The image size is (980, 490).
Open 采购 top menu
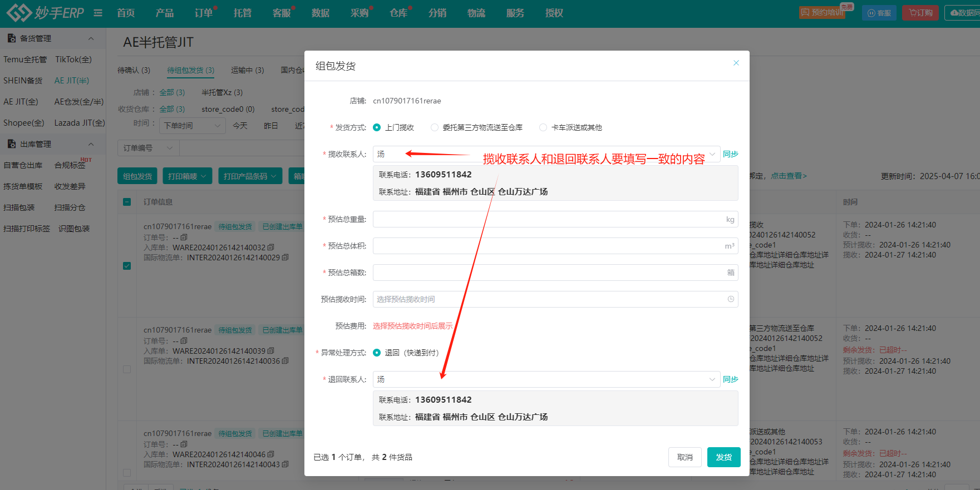coord(360,13)
